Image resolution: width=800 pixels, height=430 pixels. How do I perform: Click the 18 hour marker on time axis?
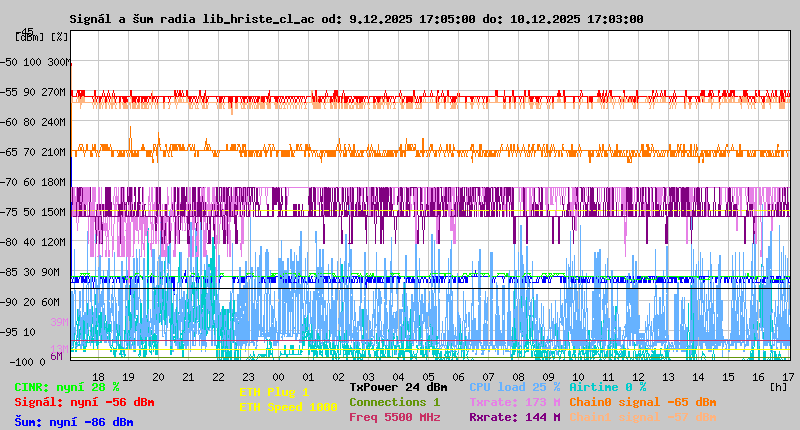98,377
